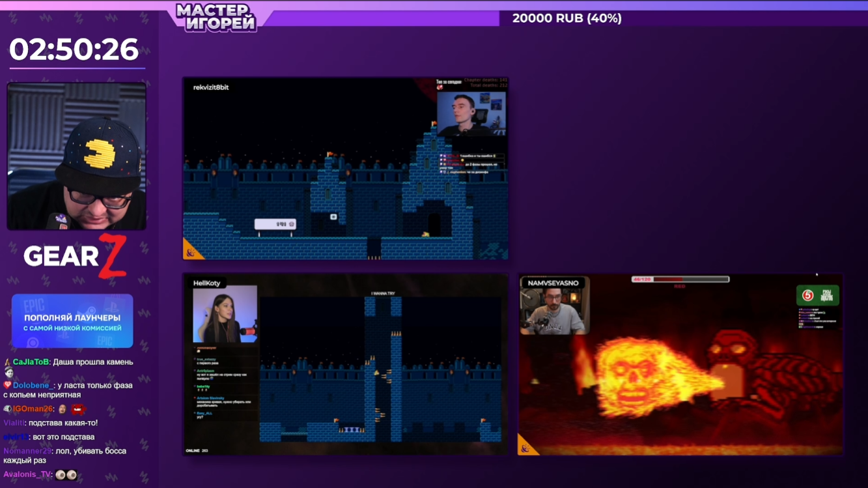Click the eyes emote in Avalonis_TV's message
This screenshot has width=868, height=488.
tap(66, 474)
